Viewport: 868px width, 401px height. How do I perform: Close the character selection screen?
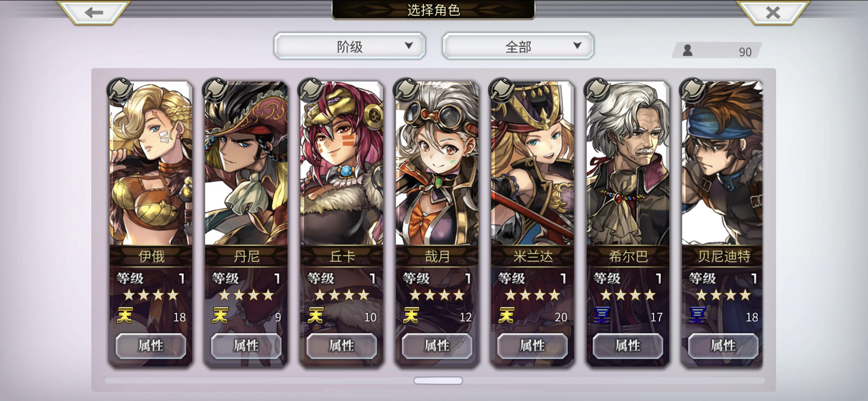click(x=773, y=12)
